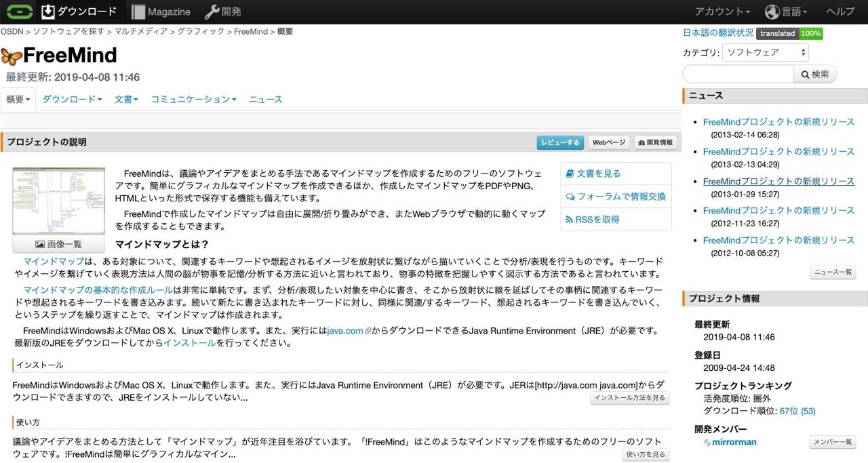The image size is (868, 463).
Task: Click the インストール方法を見る button
Action: (x=629, y=398)
